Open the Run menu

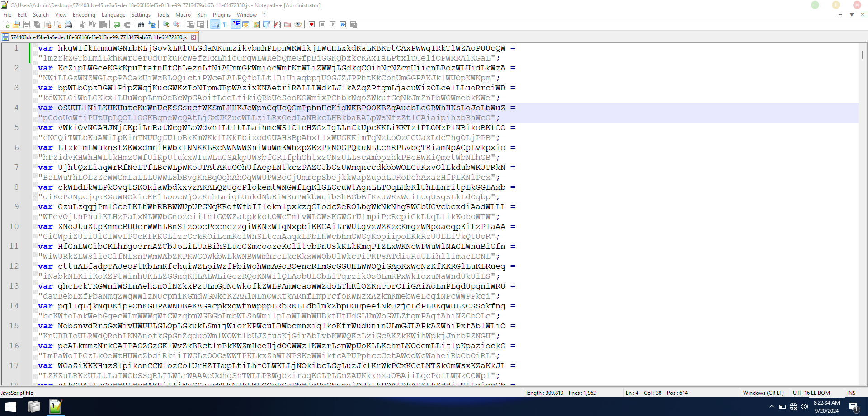coord(202,15)
